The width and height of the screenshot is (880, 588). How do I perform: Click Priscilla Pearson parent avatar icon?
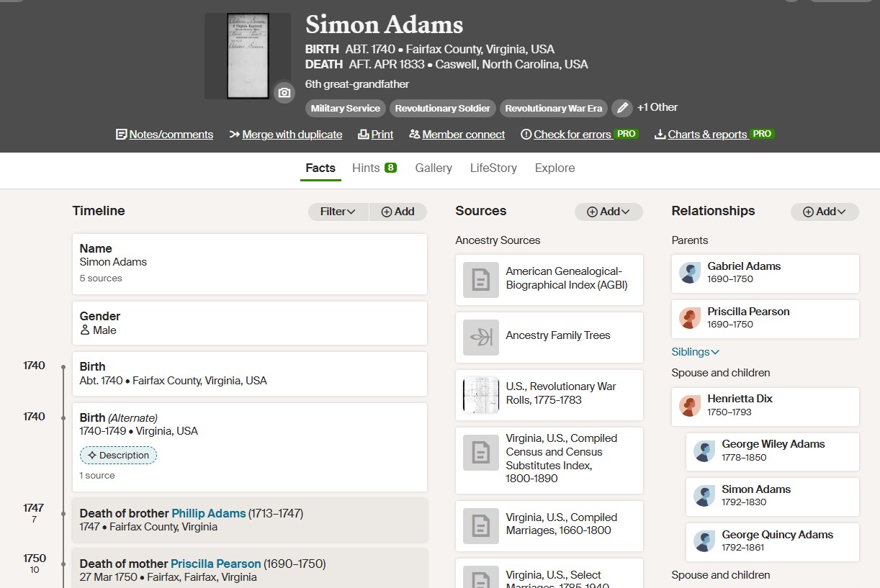[690, 318]
